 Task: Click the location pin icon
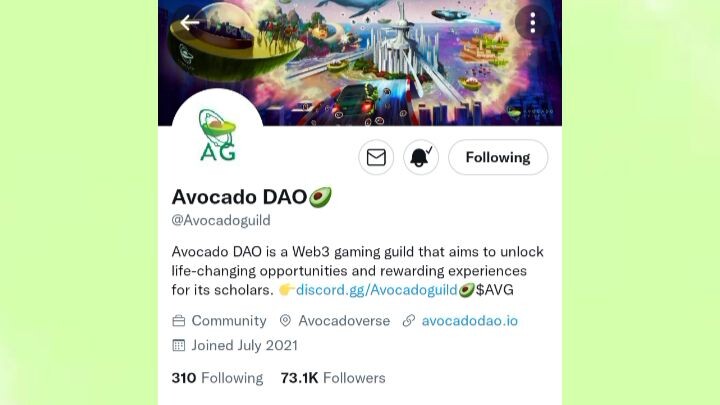point(285,321)
